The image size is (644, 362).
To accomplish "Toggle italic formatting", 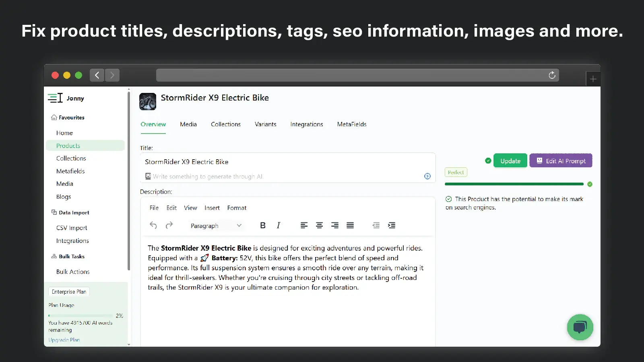I will pyautogui.click(x=279, y=225).
